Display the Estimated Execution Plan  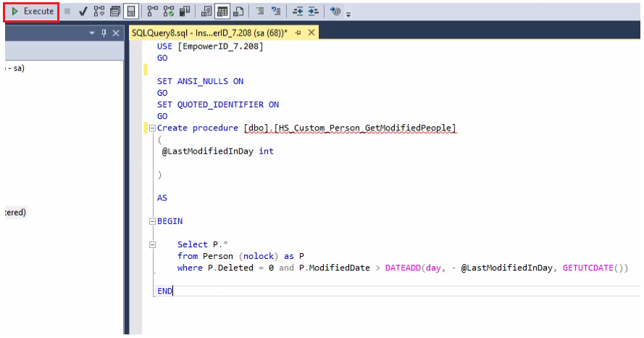point(99,12)
